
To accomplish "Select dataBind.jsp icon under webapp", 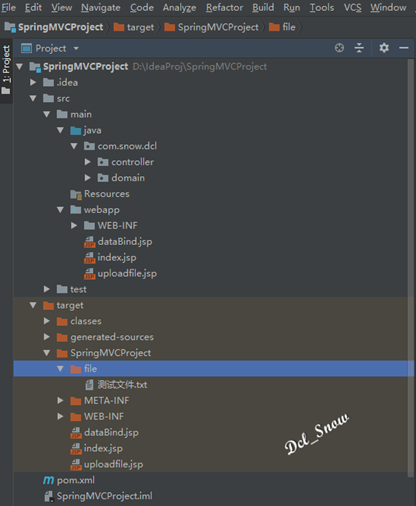I will 89,242.
